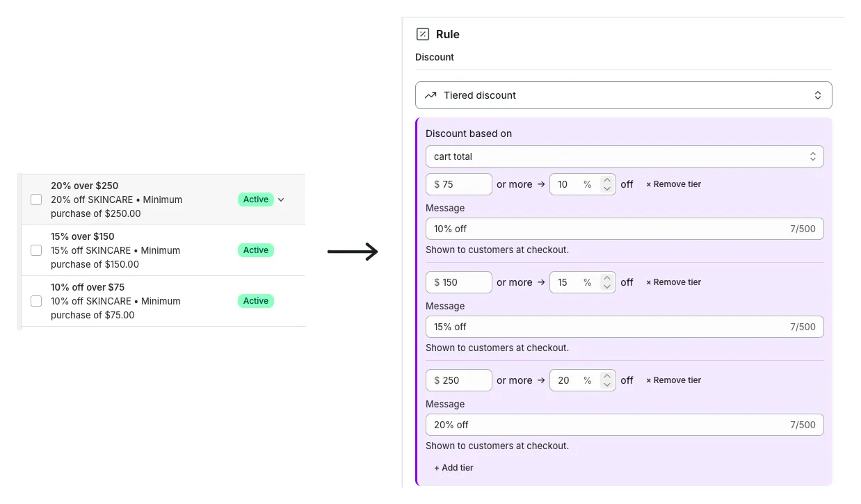
Task: Tick the checkbox for 20% over $250
Action: [x=36, y=200]
